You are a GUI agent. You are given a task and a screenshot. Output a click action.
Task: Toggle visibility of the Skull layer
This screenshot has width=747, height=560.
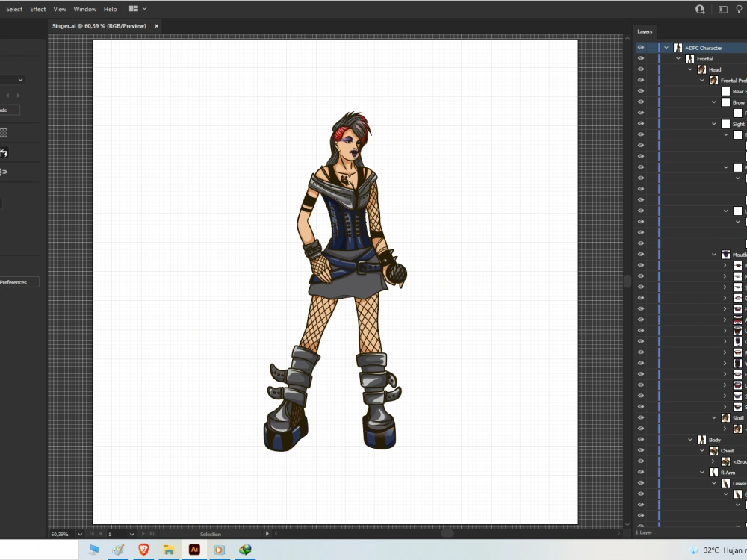point(641,417)
